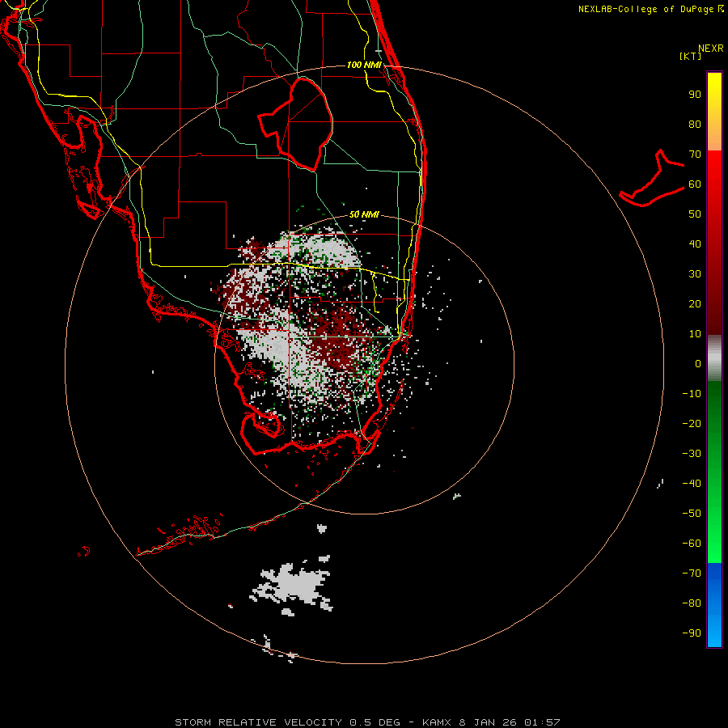Click the -80 value on the velocity scale
Screen dimensions: 728x728
[x=692, y=603]
